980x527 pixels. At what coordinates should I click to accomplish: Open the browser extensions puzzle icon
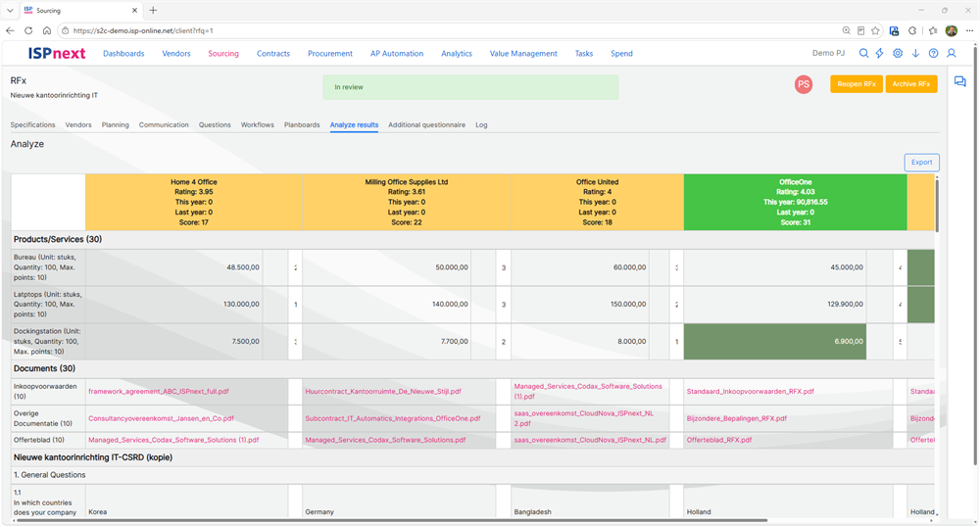click(x=912, y=30)
